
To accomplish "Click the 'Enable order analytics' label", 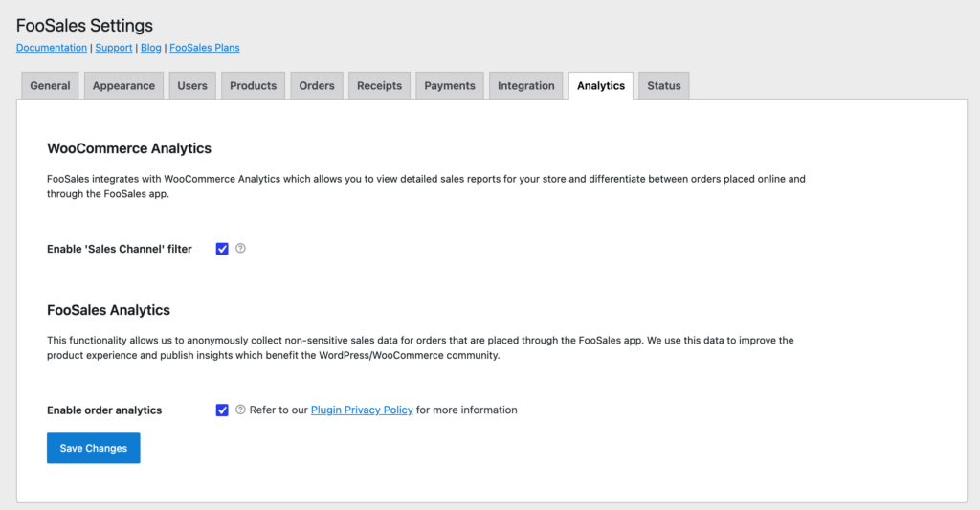I will (x=104, y=410).
